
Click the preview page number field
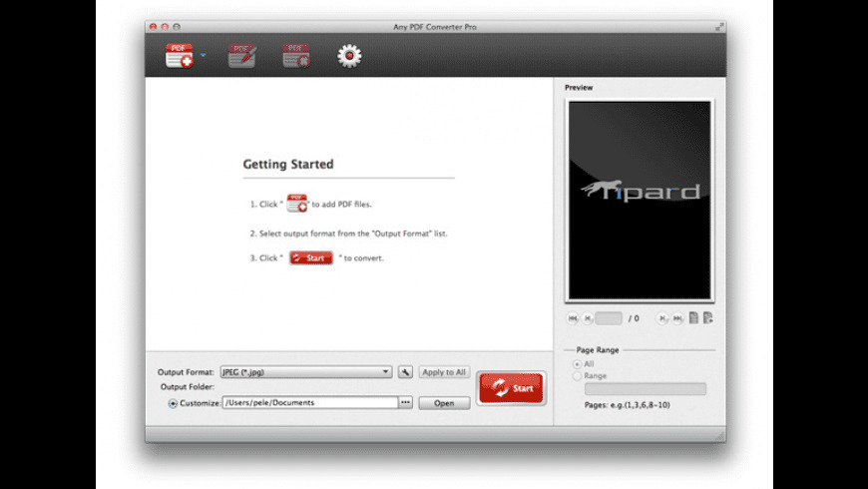coord(609,318)
